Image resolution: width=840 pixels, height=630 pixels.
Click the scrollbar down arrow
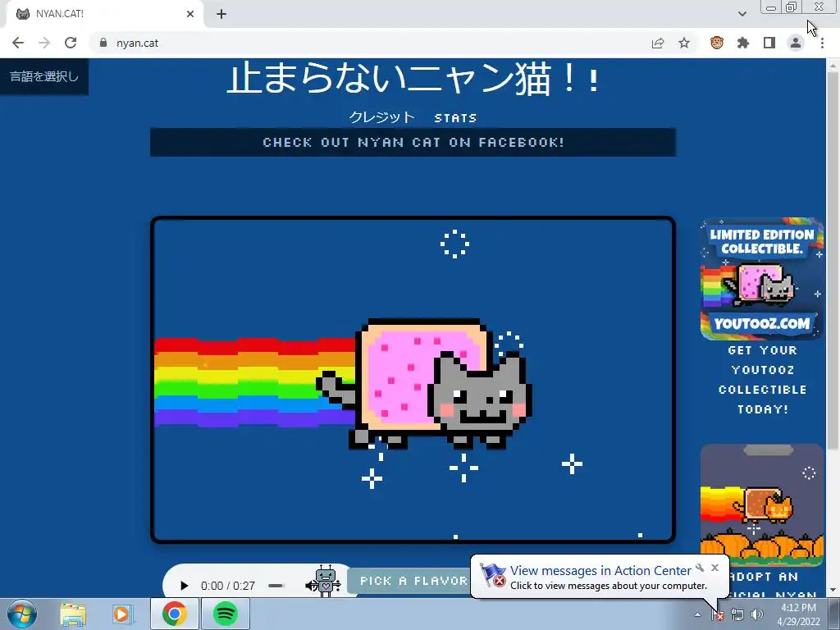(833, 591)
